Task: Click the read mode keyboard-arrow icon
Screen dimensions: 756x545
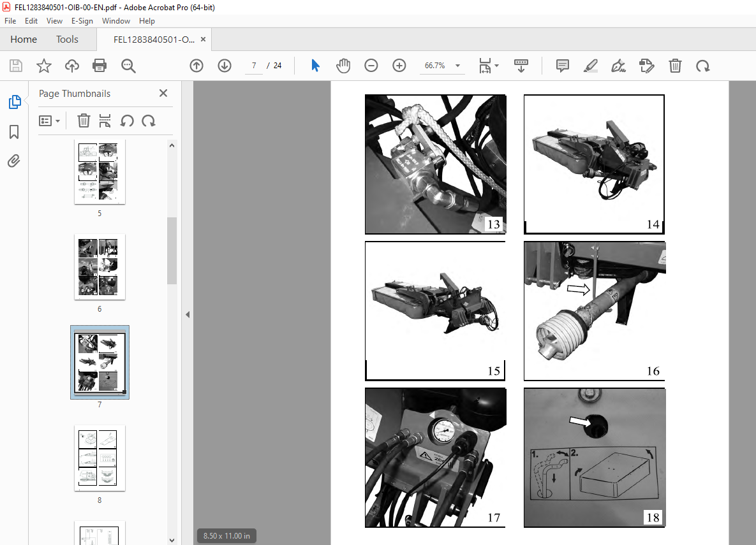Action: coord(521,66)
